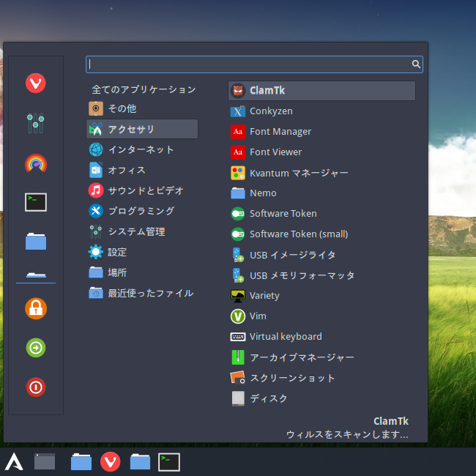Image resolution: width=476 pixels, height=476 pixels.
Task: Lock the screen with the orange padlock
Action: coord(36,308)
